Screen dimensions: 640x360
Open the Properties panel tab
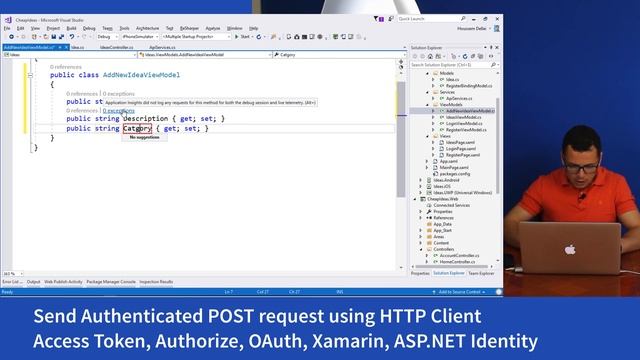point(420,273)
